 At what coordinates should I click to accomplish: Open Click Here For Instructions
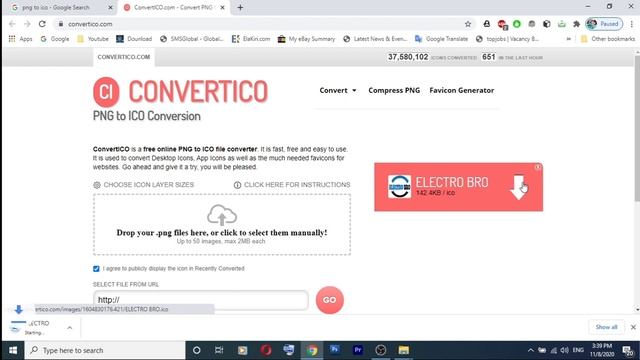click(x=292, y=185)
